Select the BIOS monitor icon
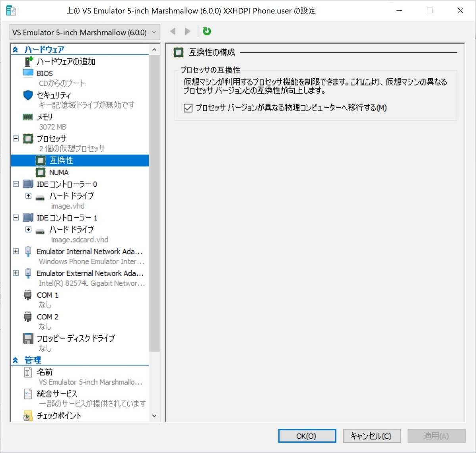The width and height of the screenshot is (476, 453). 28,73
